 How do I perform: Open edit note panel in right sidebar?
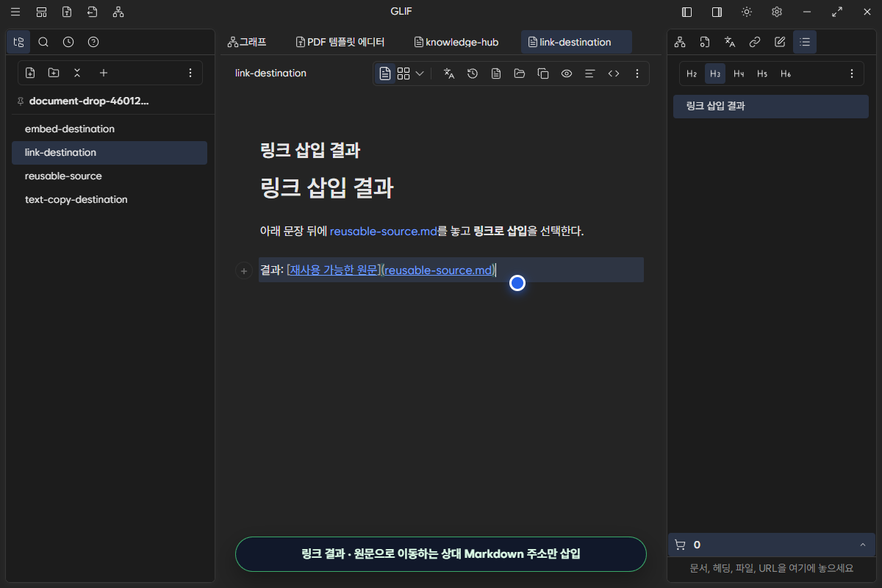780,42
